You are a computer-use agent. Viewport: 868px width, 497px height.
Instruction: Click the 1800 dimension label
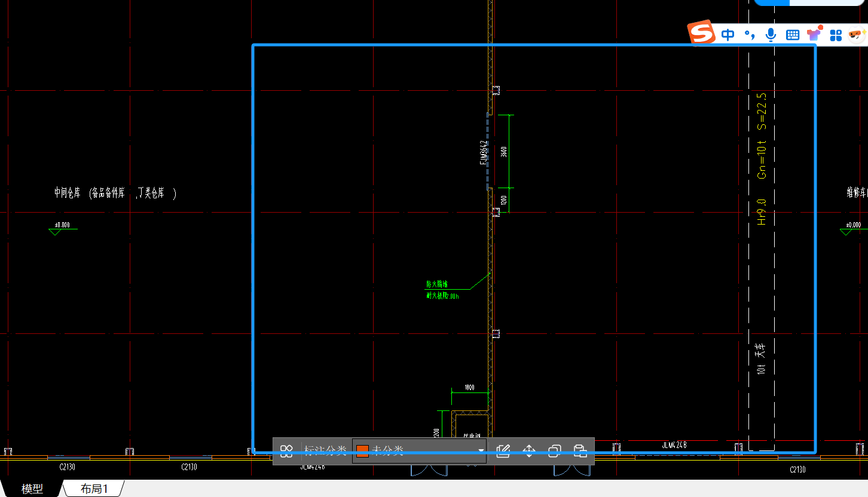[x=469, y=388]
